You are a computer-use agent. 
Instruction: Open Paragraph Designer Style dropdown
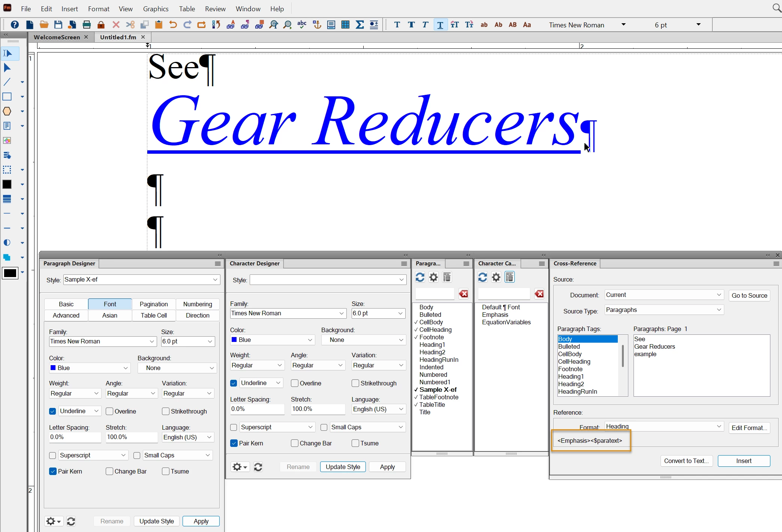pos(215,280)
